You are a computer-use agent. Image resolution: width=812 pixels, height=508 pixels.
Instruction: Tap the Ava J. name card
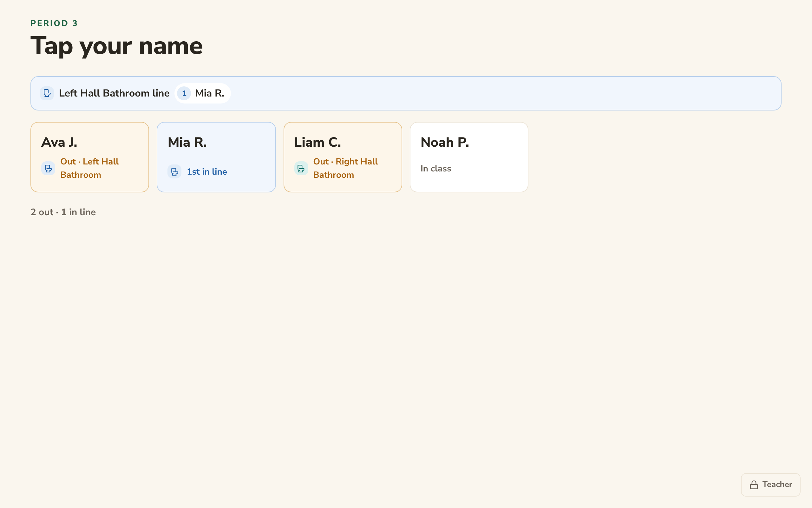coord(89,157)
